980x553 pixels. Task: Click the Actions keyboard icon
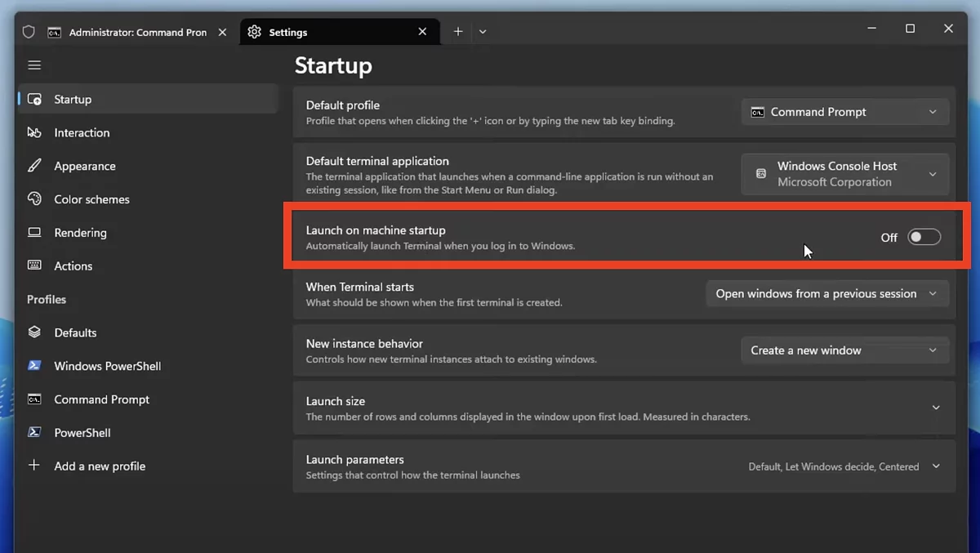(34, 265)
